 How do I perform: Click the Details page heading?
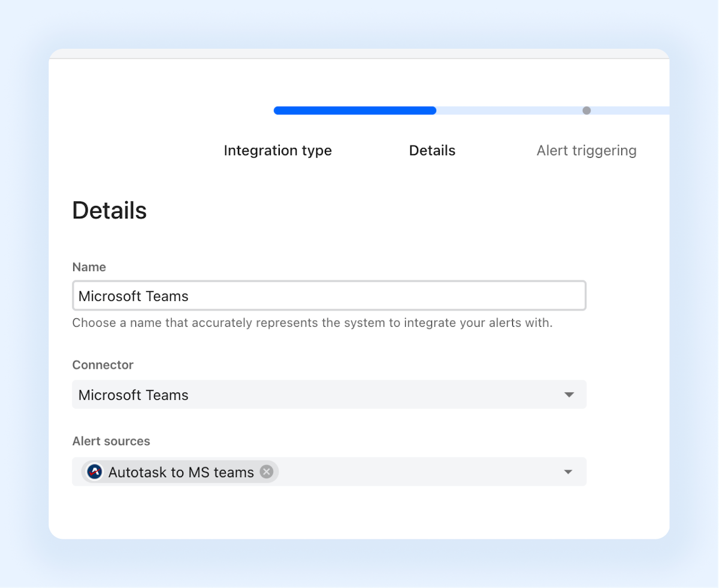click(109, 210)
